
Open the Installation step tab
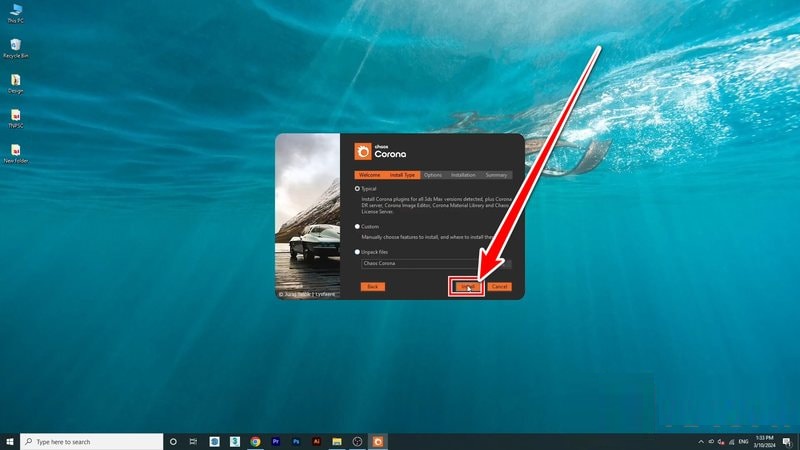point(463,175)
